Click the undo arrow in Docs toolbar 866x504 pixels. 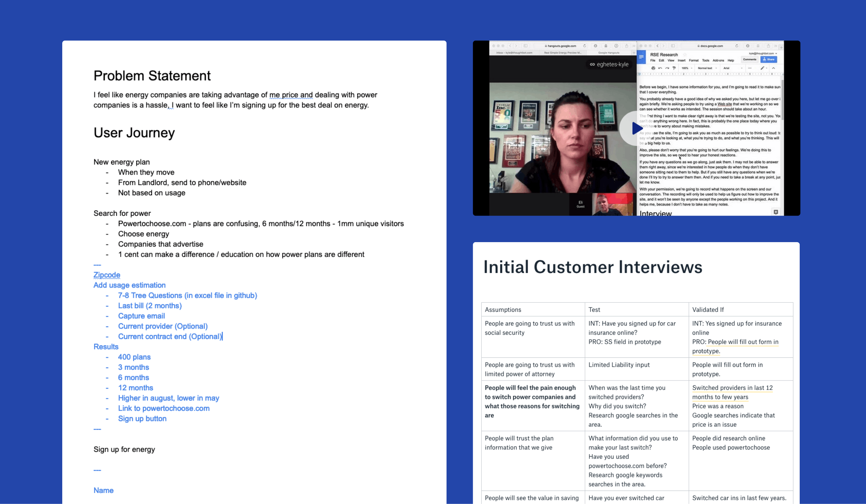(660, 68)
